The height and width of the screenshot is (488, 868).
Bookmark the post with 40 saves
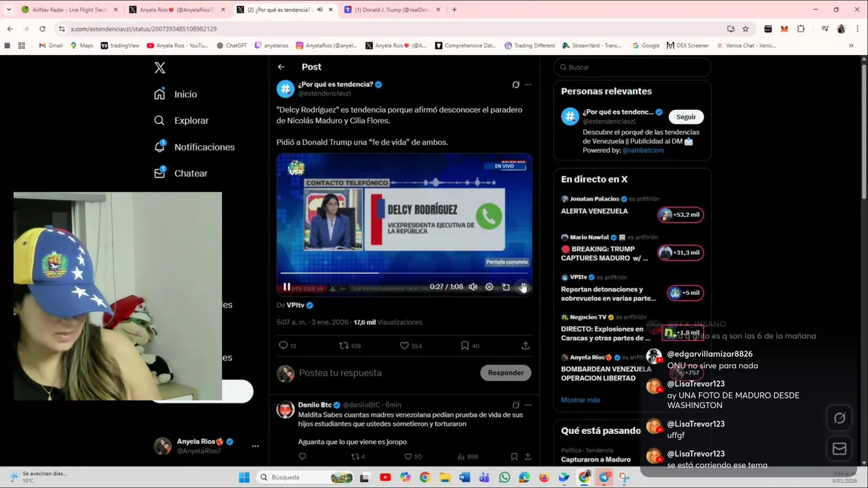point(470,346)
